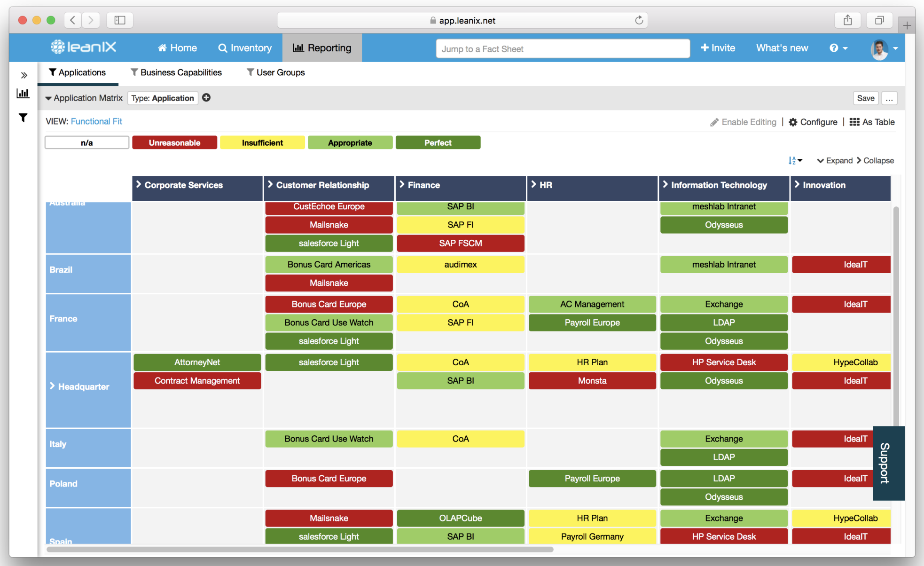The width and height of the screenshot is (924, 566).
Task: Click the leanIX logo
Action: point(83,47)
